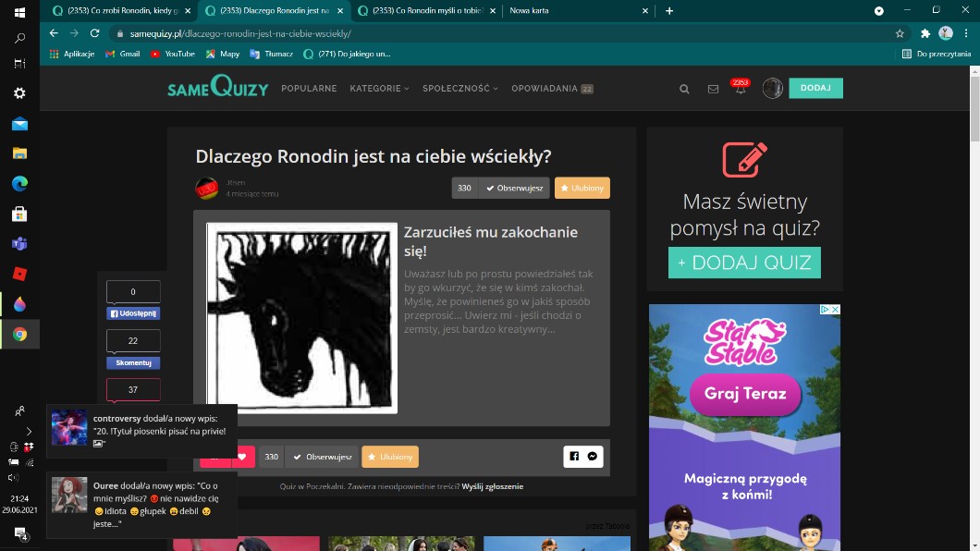This screenshot has height=551, width=980.
Task: Click the Skomentuj button in sidebar
Action: pyautogui.click(x=133, y=363)
